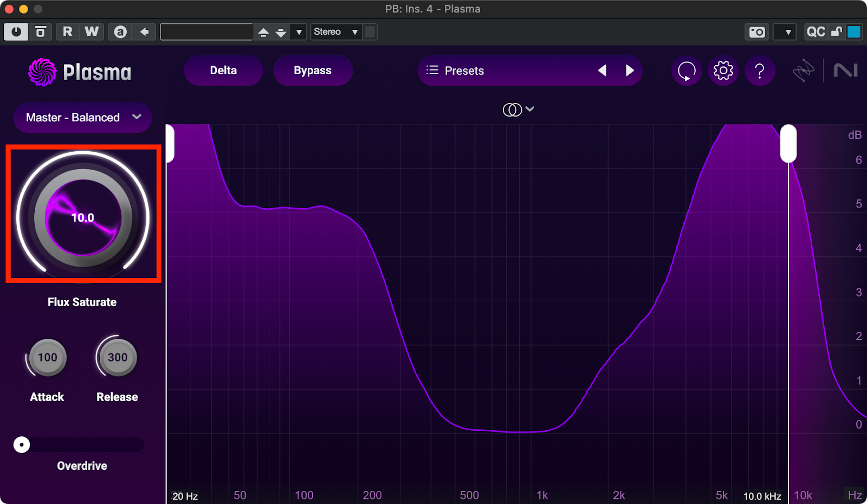Go to the next preset arrow

[629, 70]
